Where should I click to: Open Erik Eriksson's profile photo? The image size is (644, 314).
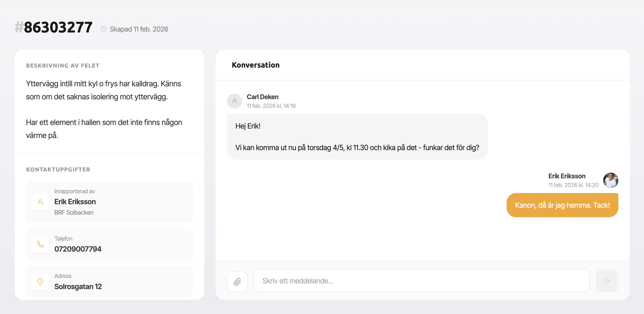pos(611,180)
